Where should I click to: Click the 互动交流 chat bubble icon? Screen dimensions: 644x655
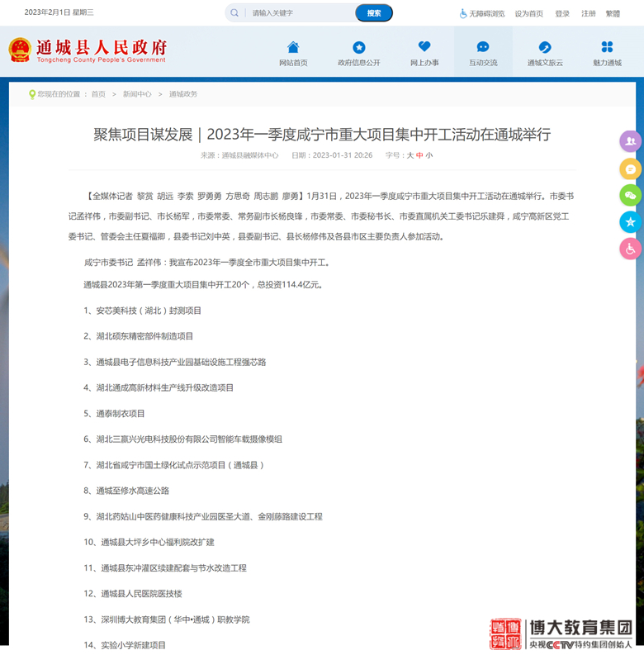point(483,47)
